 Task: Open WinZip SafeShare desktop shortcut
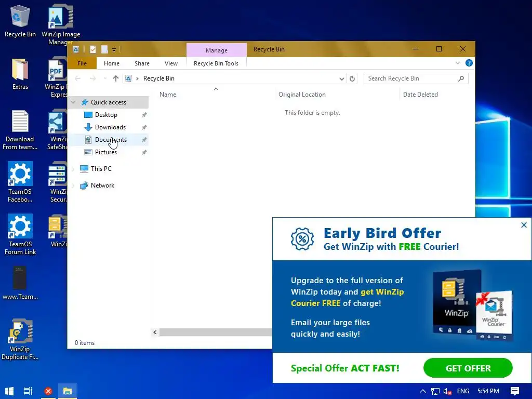(x=57, y=130)
